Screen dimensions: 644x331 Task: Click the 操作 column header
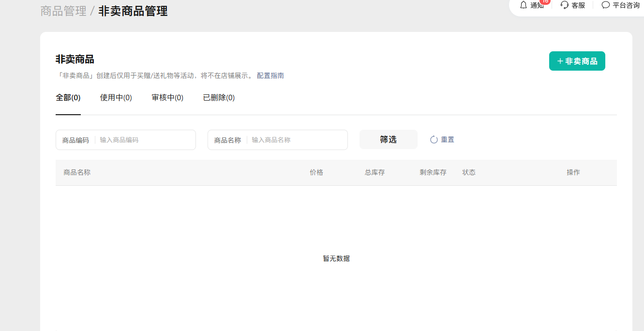[x=573, y=172]
